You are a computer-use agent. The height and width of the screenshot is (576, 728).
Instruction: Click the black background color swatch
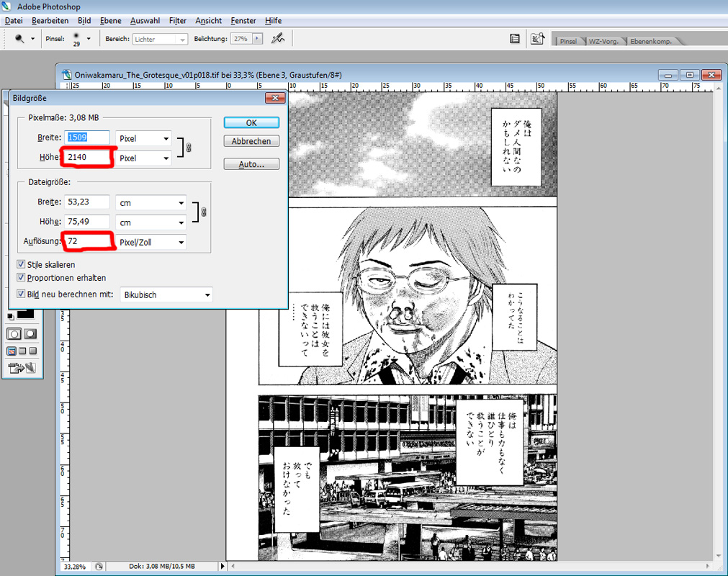click(25, 315)
